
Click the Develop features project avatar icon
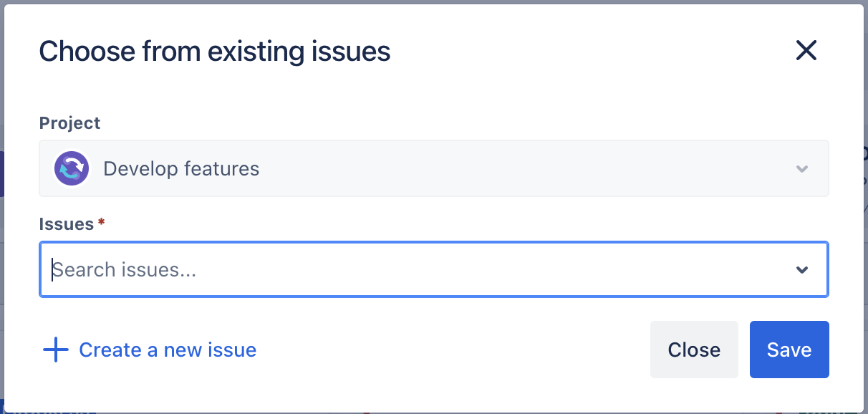click(x=72, y=169)
